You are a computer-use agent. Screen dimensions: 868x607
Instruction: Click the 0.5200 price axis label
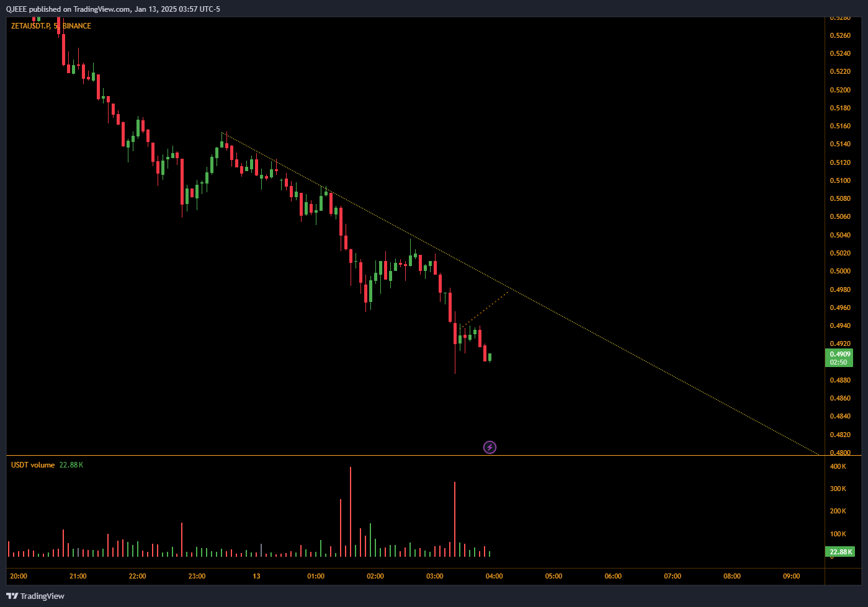pyautogui.click(x=840, y=90)
